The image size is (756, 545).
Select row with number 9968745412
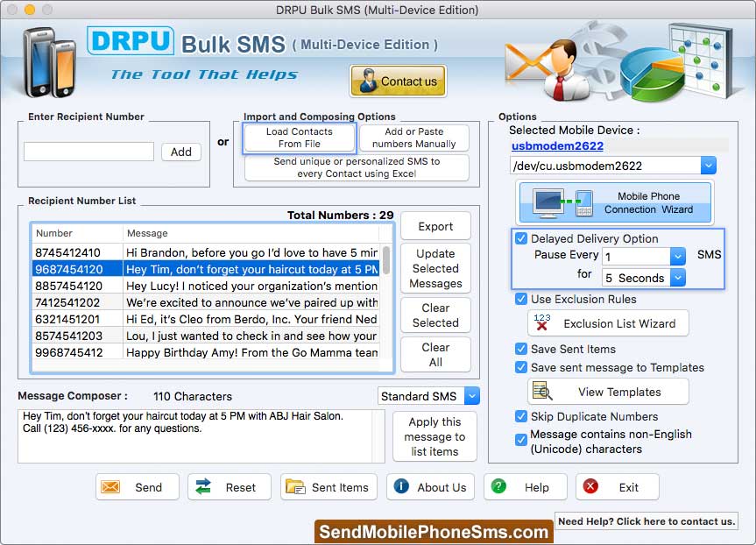click(x=205, y=352)
